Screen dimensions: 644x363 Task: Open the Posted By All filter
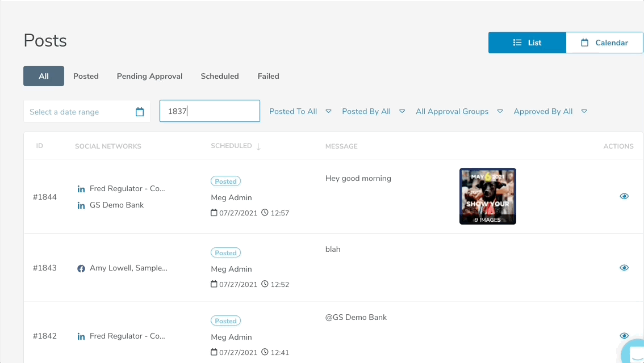(x=373, y=112)
